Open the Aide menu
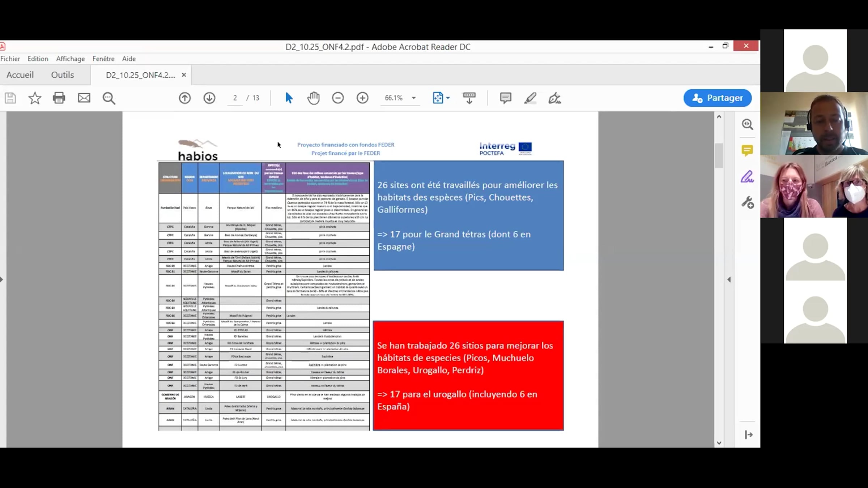 (129, 59)
